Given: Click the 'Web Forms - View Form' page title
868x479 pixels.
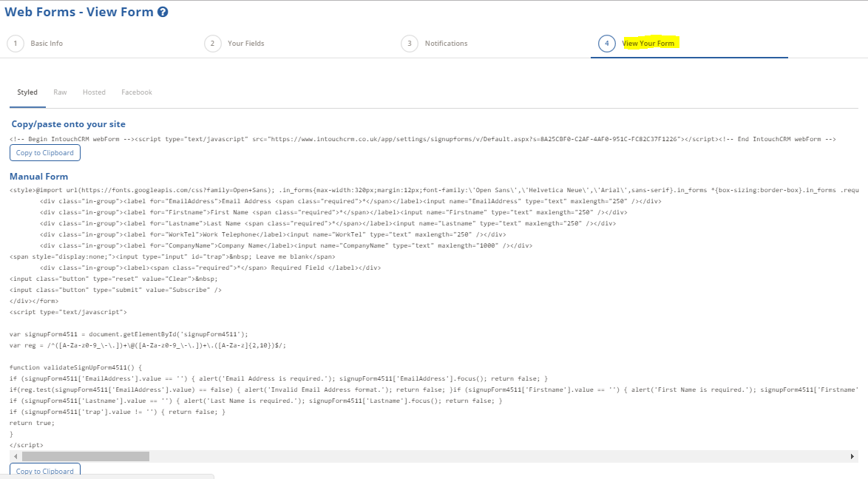Looking at the screenshot, I should [79, 12].
